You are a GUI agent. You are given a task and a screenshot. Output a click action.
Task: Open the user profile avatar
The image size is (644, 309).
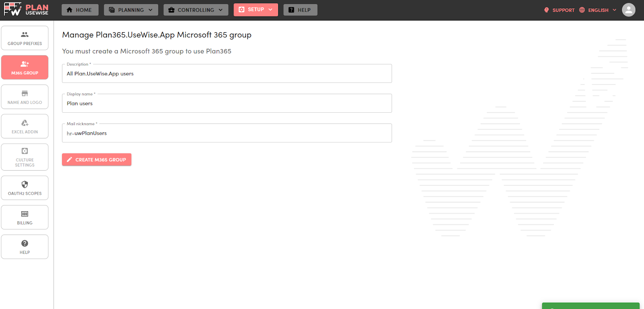629,10
